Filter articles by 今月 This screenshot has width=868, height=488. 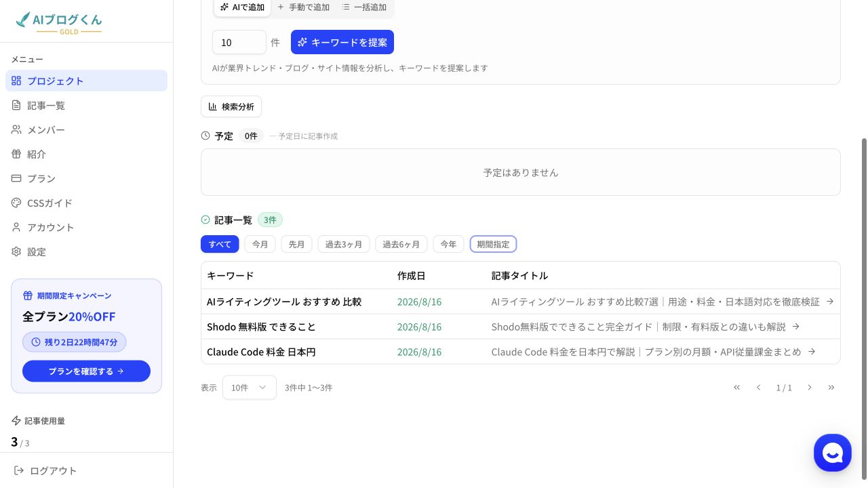click(x=260, y=244)
